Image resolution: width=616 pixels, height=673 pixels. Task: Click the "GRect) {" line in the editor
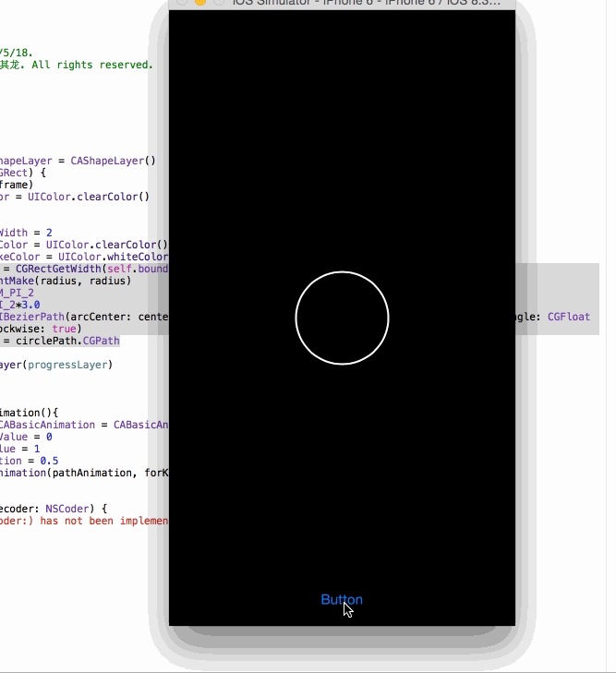23,173
